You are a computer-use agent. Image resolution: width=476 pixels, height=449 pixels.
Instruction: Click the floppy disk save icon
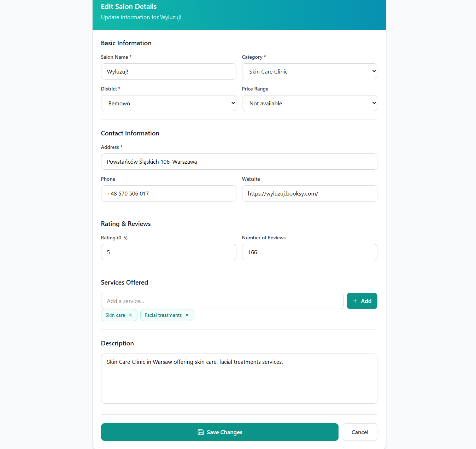[201, 432]
